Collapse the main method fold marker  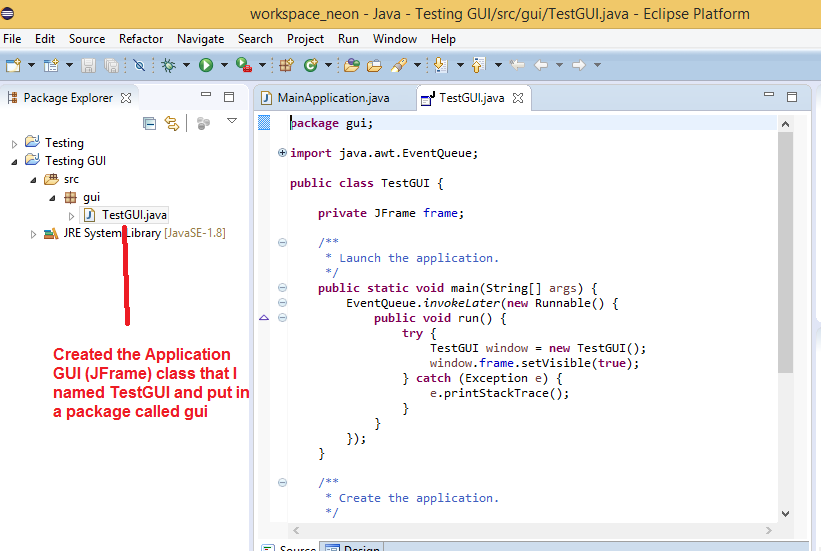click(282, 288)
